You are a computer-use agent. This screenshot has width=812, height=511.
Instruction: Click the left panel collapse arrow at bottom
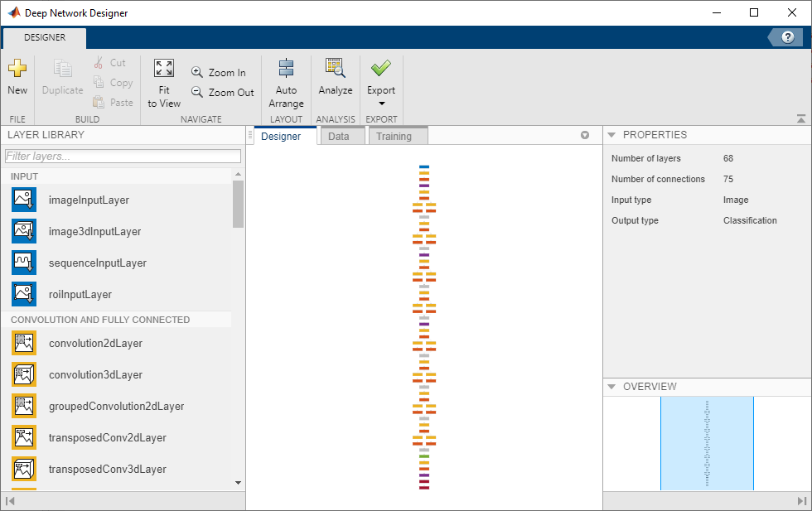pos(10,500)
